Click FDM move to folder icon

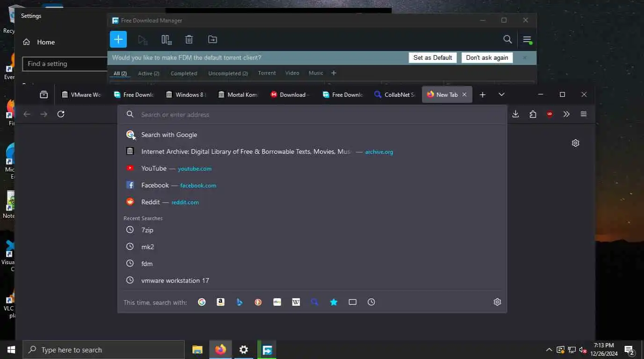coord(212,40)
